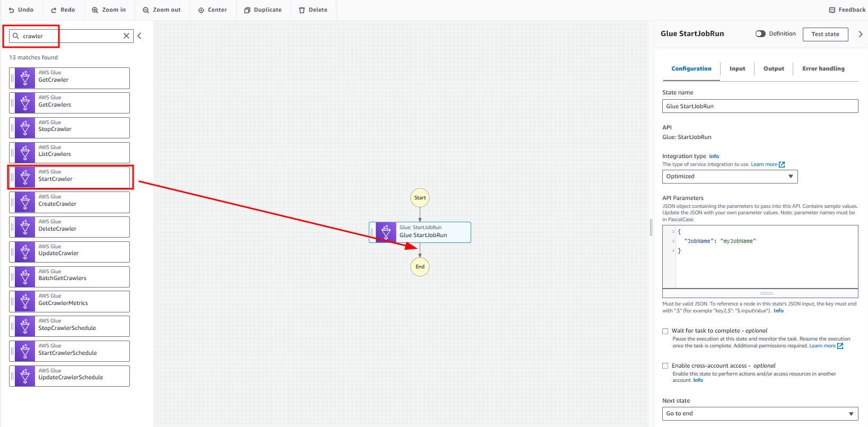Click the Delete trash icon
Viewport: 868px width, 427px height.
[302, 10]
